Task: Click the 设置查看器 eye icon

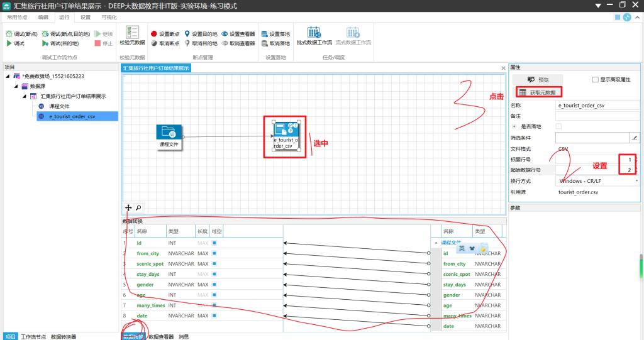Action: pyautogui.click(x=225, y=34)
